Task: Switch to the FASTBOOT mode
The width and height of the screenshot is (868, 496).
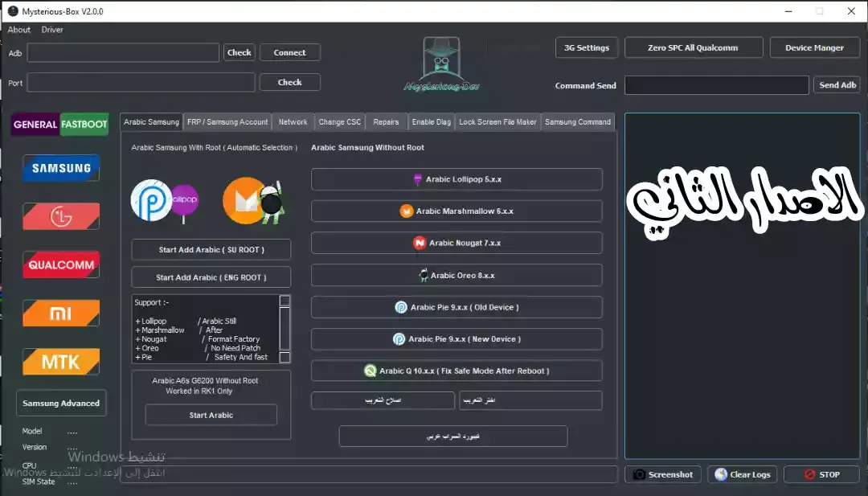Action: (x=84, y=125)
